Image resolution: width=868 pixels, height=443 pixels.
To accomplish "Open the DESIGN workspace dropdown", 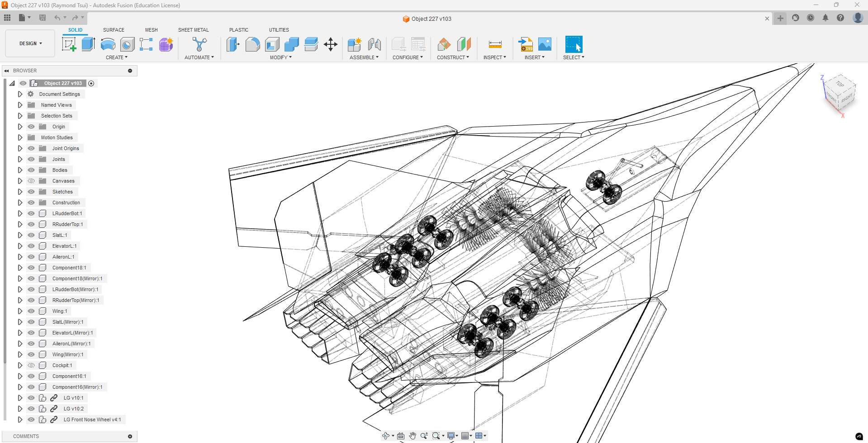I will pyautogui.click(x=30, y=43).
